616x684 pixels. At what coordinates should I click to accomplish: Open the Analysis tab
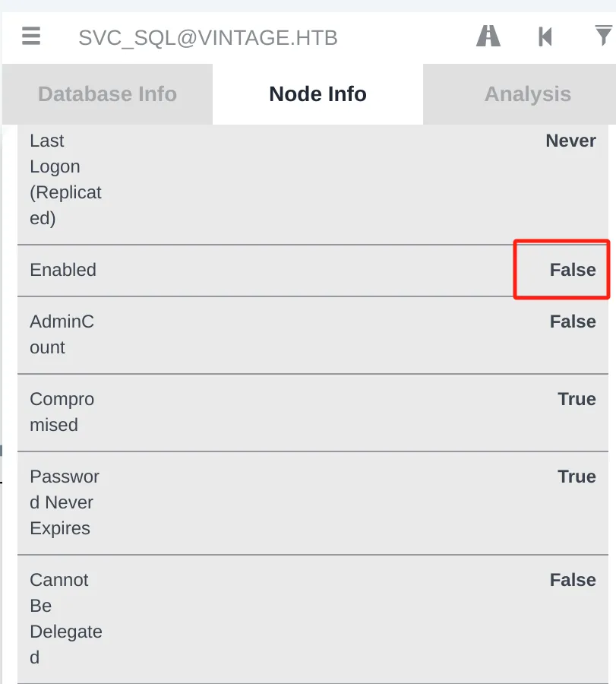pyautogui.click(x=520, y=94)
